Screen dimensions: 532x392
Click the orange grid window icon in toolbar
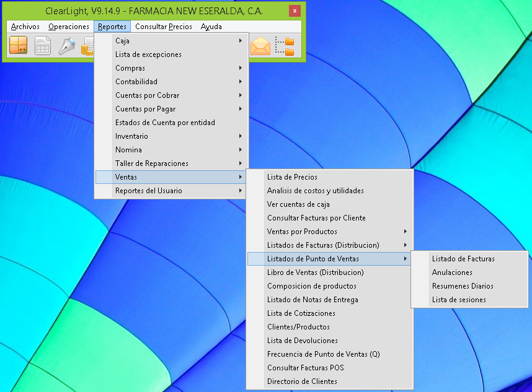click(19, 46)
